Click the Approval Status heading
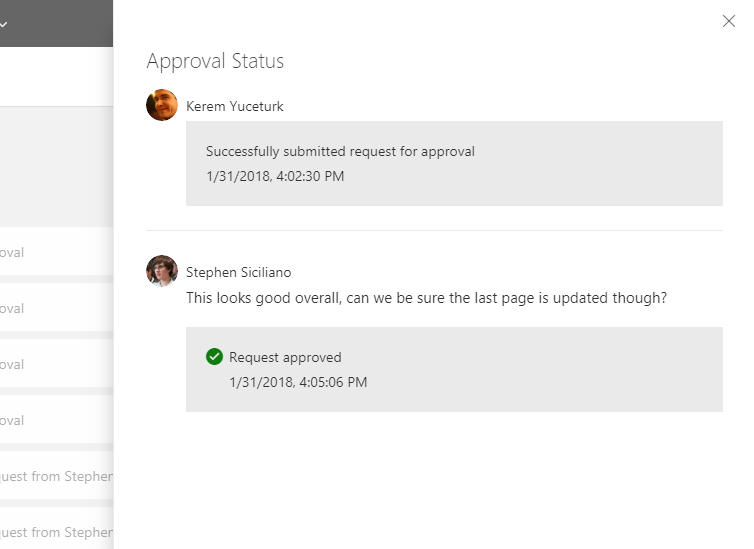 point(215,61)
